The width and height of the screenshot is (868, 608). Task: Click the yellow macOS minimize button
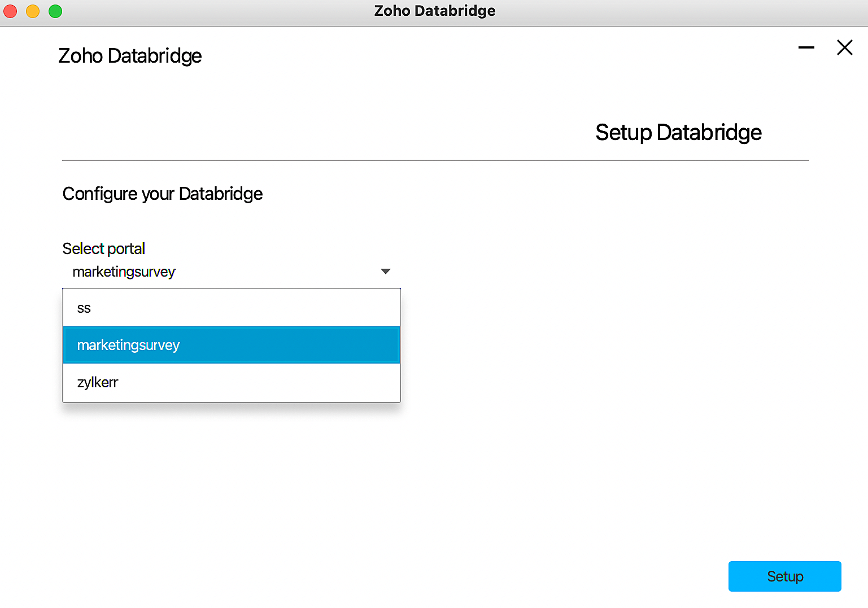pos(32,11)
